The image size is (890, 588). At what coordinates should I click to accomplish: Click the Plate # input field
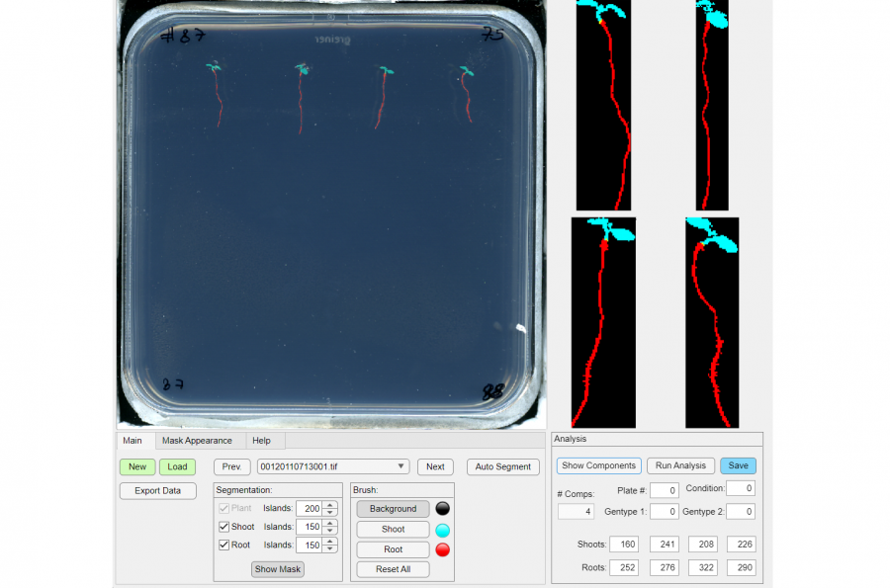[664, 490]
